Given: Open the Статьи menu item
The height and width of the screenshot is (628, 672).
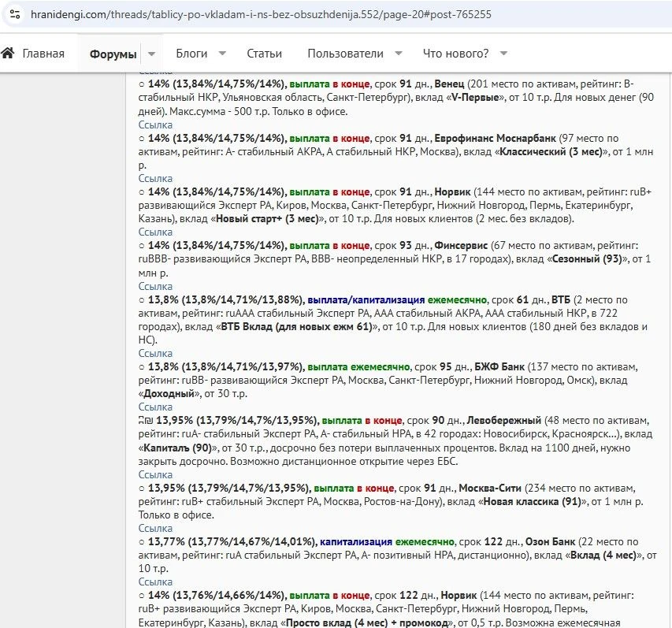Looking at the screenshot, I should [x=265, y=54].
